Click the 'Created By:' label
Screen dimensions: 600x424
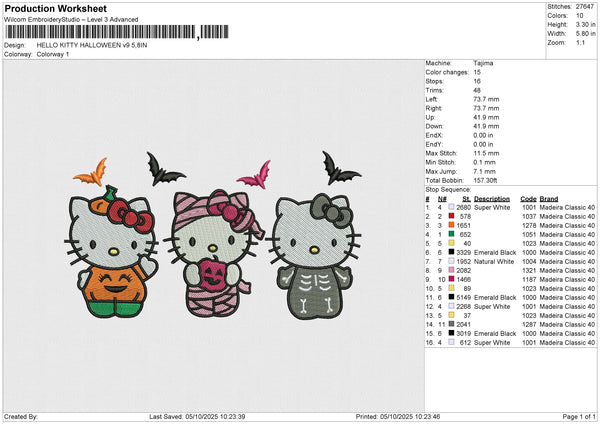tap(21, 417)
